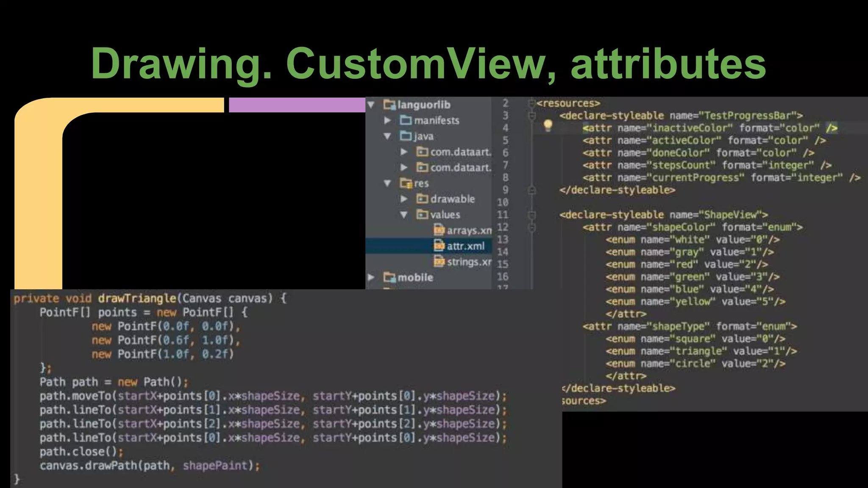Click the Path path = new Path() line
This screenshot has width=868, height=488.
114,382
